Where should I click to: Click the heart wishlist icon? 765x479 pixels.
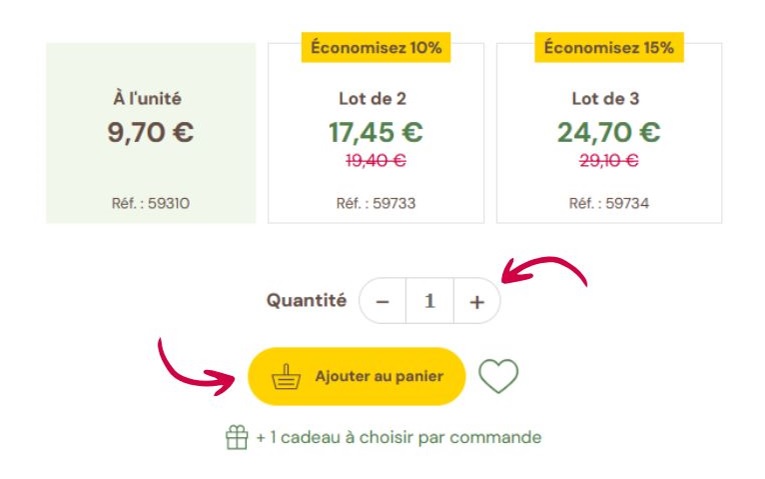(x=498, y=376)
